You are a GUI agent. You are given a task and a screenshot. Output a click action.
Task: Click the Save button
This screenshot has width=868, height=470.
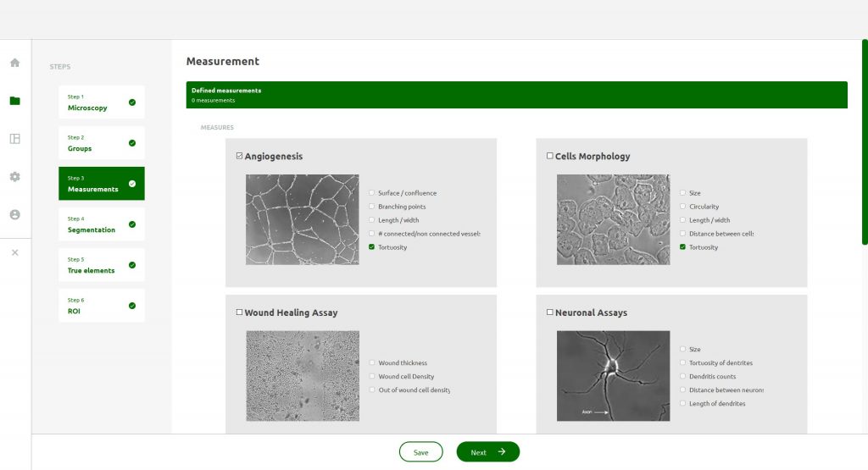pos(420,452)
